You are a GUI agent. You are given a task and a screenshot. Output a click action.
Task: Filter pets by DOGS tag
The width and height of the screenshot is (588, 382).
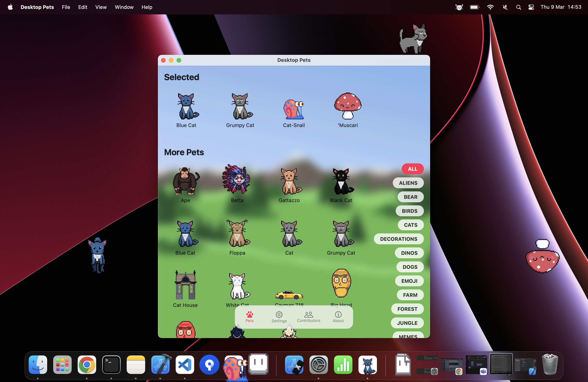tap(410, 267)
